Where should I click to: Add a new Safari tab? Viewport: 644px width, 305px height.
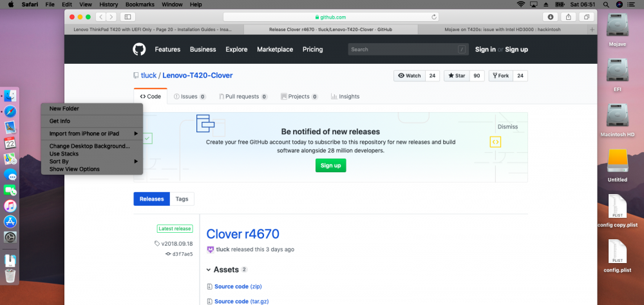click(592, 30)
